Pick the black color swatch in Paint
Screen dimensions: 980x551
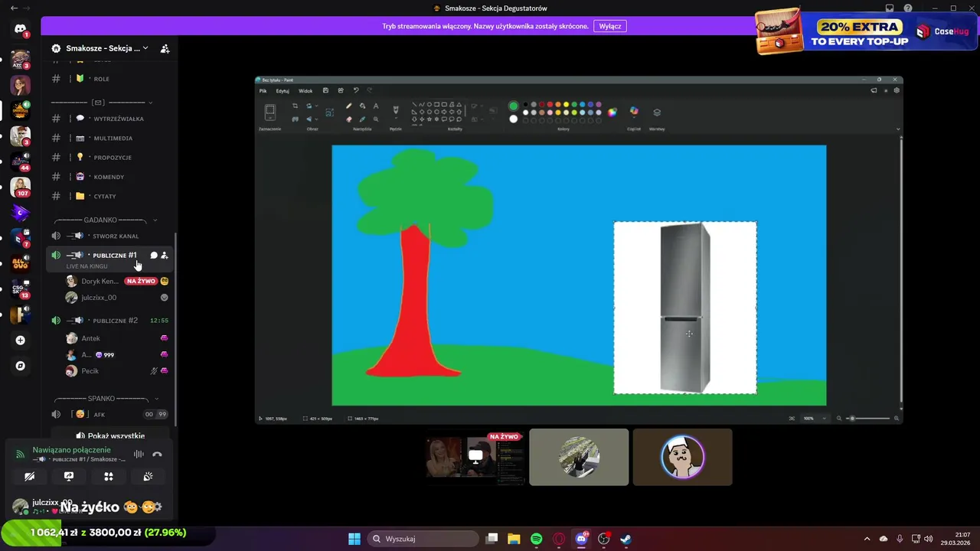pos(525,105)
